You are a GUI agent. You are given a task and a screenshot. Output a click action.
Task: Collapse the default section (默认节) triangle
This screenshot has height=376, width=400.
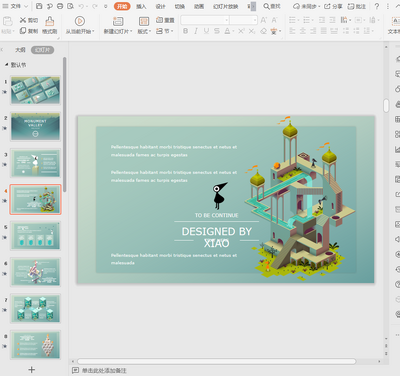(x=6, y=64)
